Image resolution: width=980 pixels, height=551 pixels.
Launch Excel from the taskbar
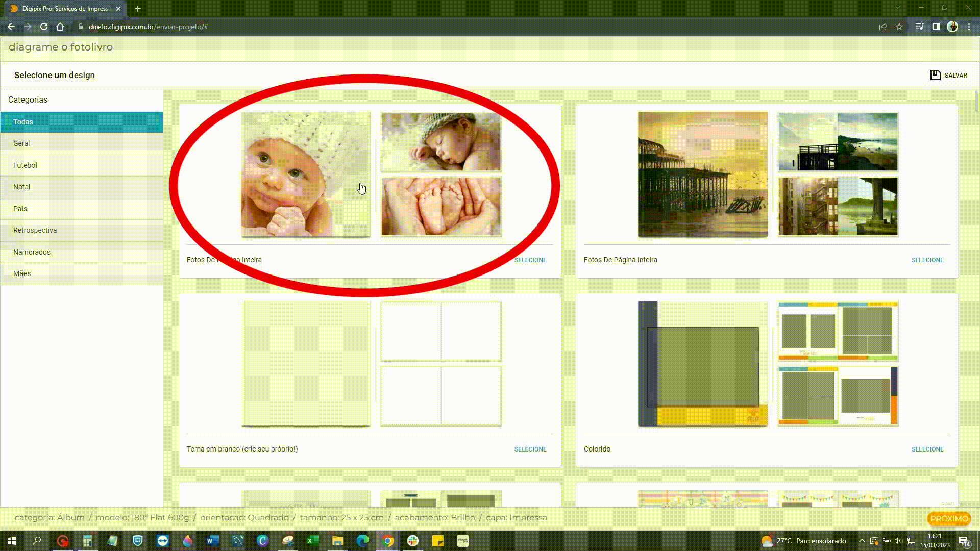pyautogui.click(x=313, y=541)
